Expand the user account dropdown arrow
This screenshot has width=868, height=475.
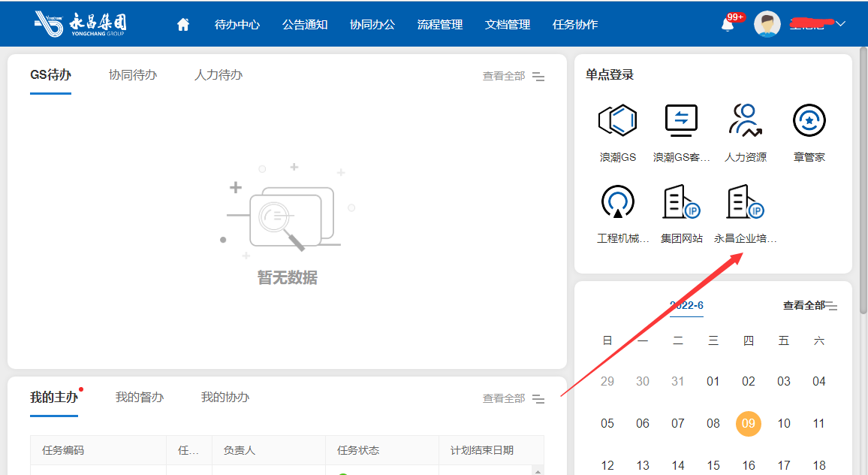pos(840,24)
